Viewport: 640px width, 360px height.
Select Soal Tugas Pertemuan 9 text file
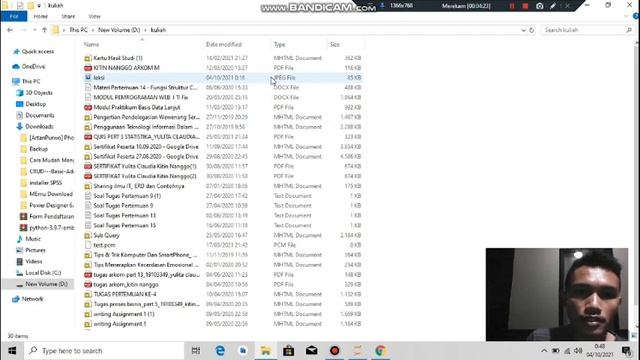[x=123, y=206]
